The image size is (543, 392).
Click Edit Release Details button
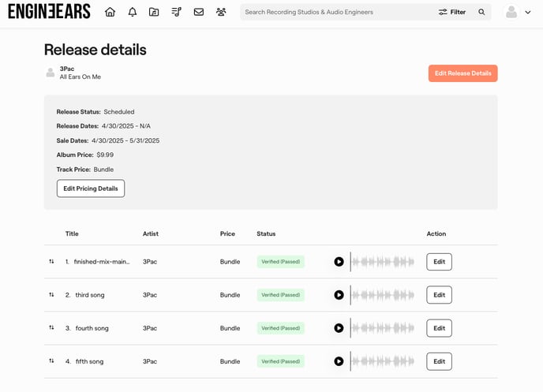pyautogui.click(x=462, y=73)
